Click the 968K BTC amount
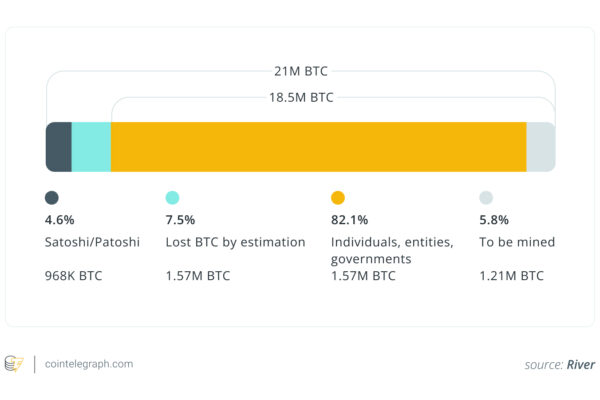 (x=74, y=275)
